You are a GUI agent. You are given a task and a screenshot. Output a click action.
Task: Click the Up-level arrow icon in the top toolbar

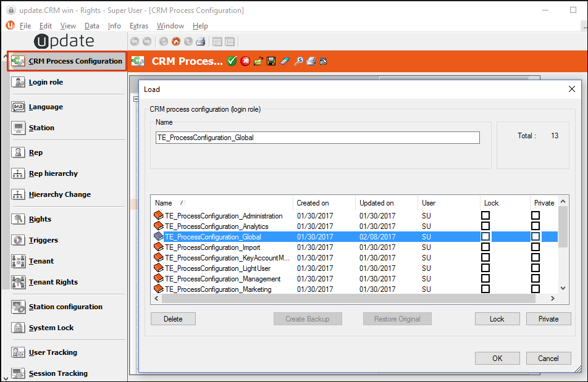pyautogui.click(x=188, y=41)
